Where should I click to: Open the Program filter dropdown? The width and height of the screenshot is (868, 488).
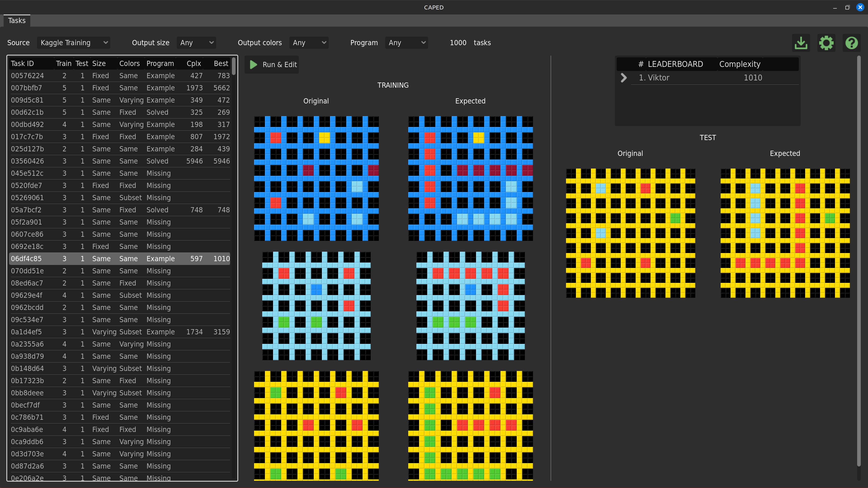coord(406,43)
